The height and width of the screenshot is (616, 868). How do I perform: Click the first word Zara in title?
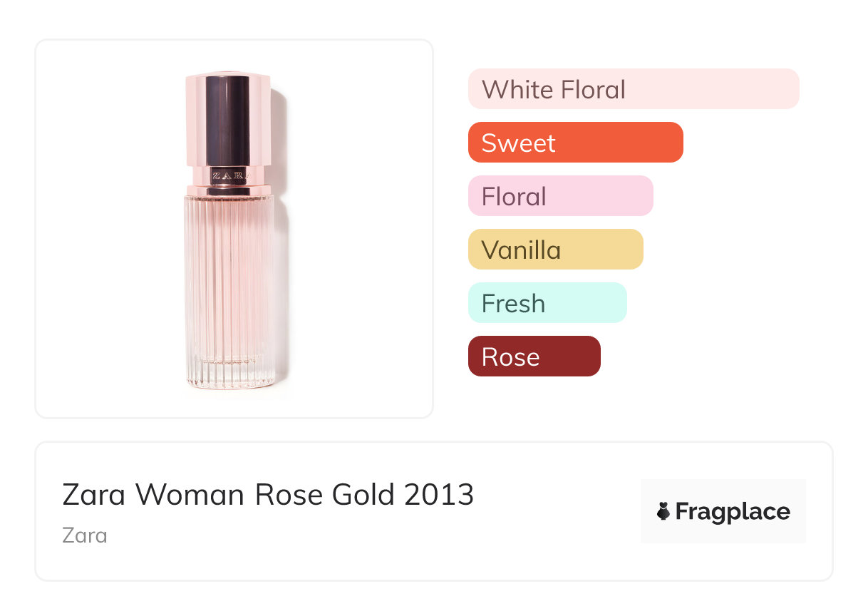click(93, 494)
